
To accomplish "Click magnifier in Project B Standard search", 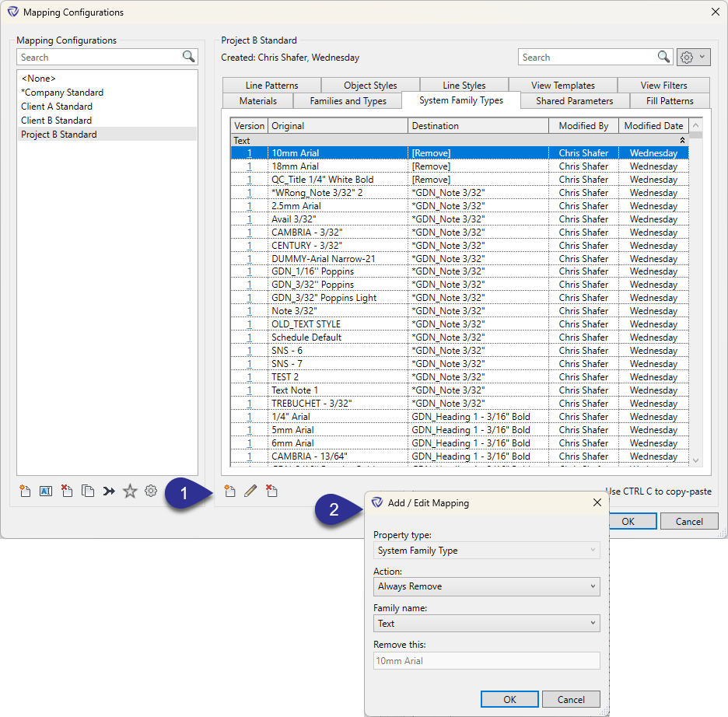I will (664, 57).
